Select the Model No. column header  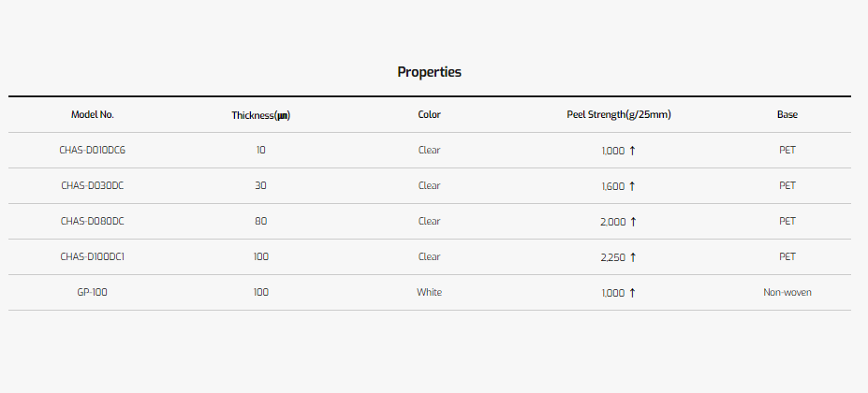click(93, 114)
